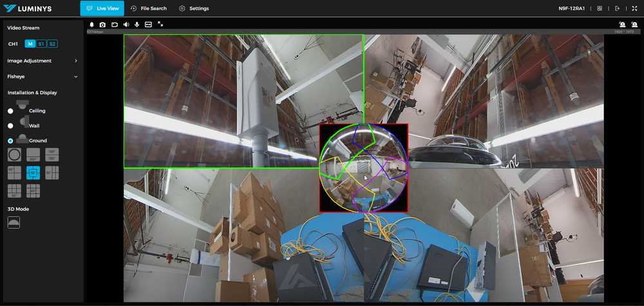This screenshot has height=306, width=644.
Task: Open the 3D Mode dome view
Action: click(14, 222)
